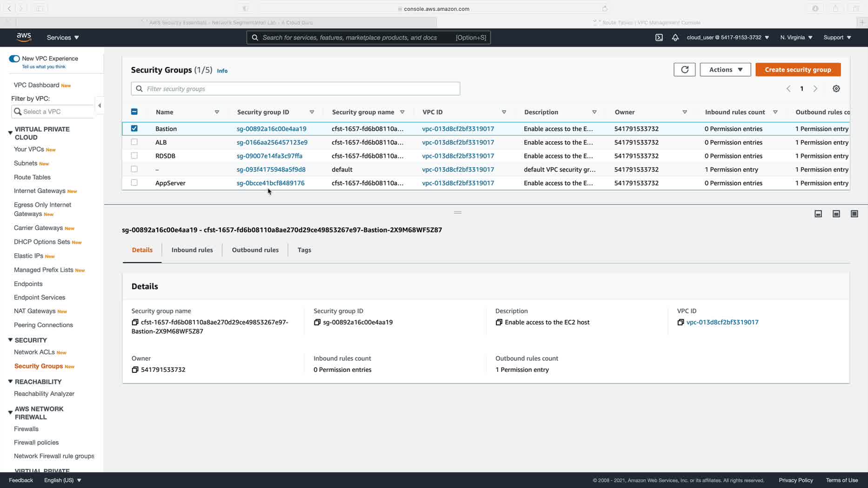868x488 pixels.
Task: Collapse the left navigation sidebar arrow
Action: [99, 106]
